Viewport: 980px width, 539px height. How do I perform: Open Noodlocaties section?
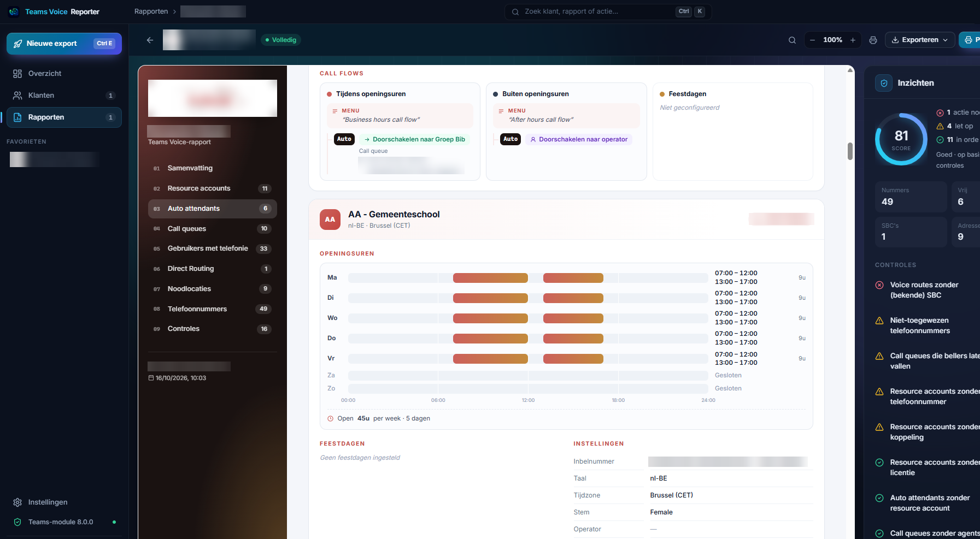click(212, 289)
